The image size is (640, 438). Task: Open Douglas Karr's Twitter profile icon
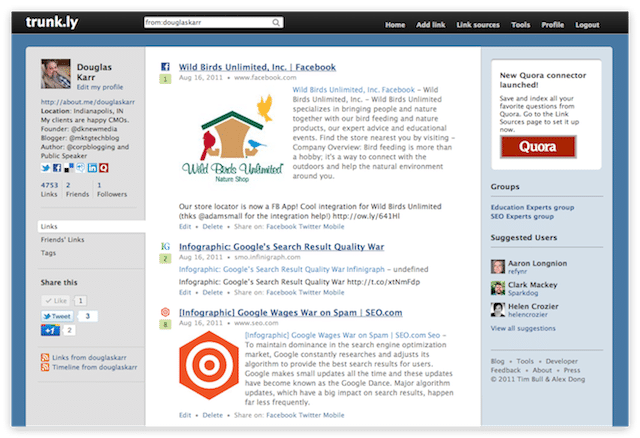45,168
